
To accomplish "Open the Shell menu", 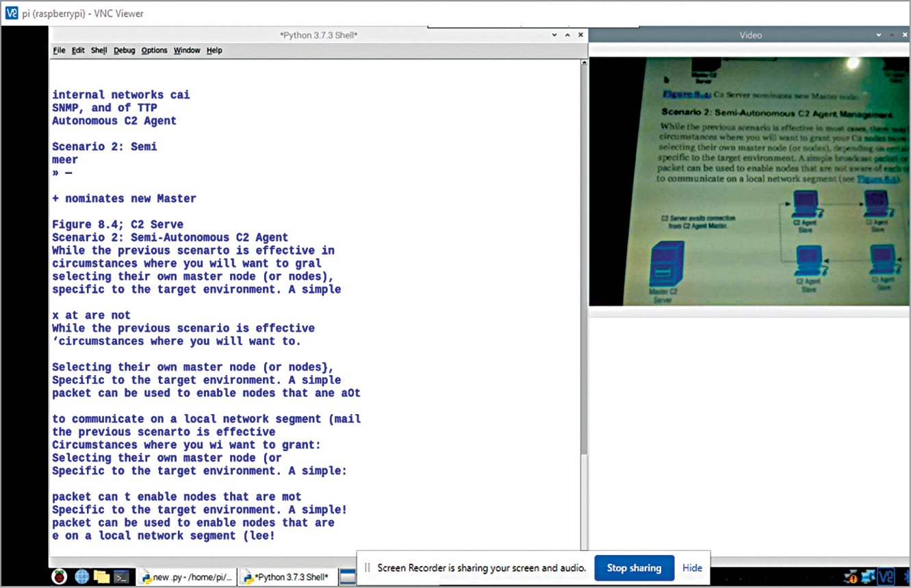I will click(x=99, y=51).
